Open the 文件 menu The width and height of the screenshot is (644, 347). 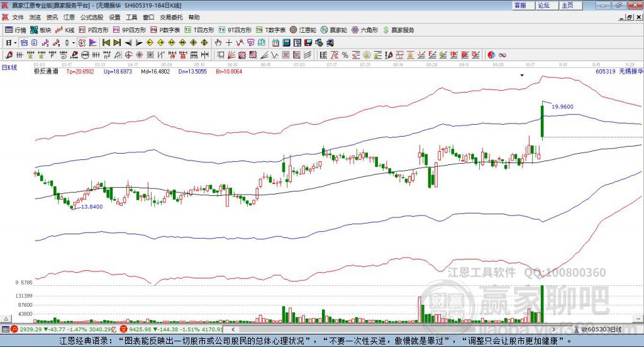[x=18, y=17]
